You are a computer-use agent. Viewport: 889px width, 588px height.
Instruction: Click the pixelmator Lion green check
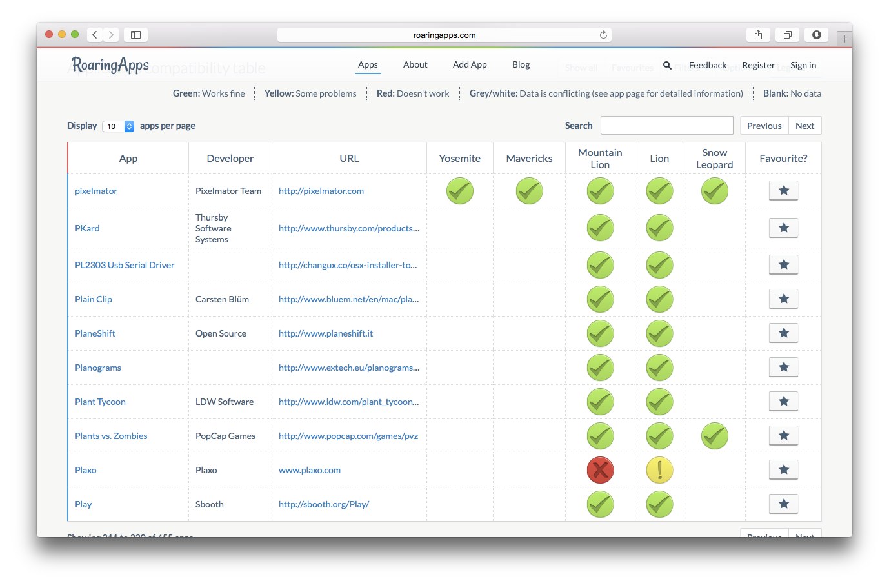click(659, 191)
